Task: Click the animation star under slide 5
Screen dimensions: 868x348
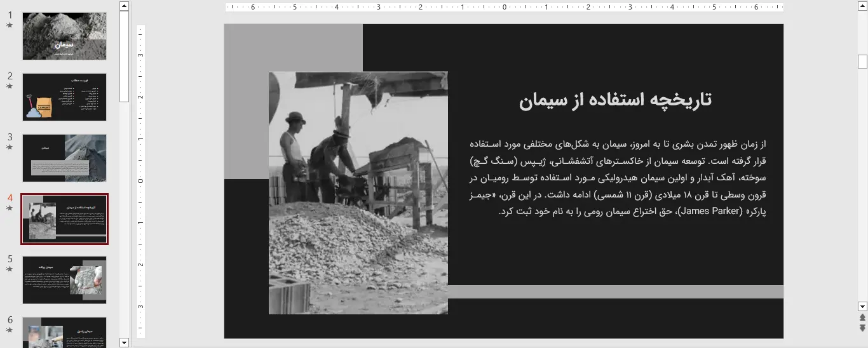Action: tap(10, 269)
